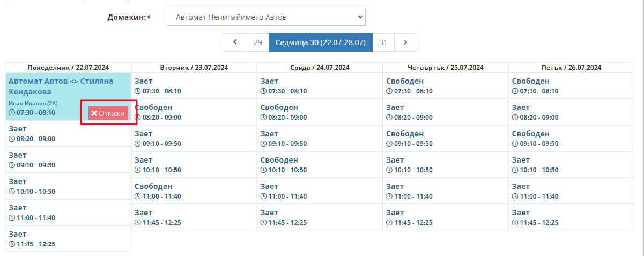The image size is (644, 256).
Task: Click clock icon of Monday 07:30 - 08:10 slot
Action: (x=12, y=113)
